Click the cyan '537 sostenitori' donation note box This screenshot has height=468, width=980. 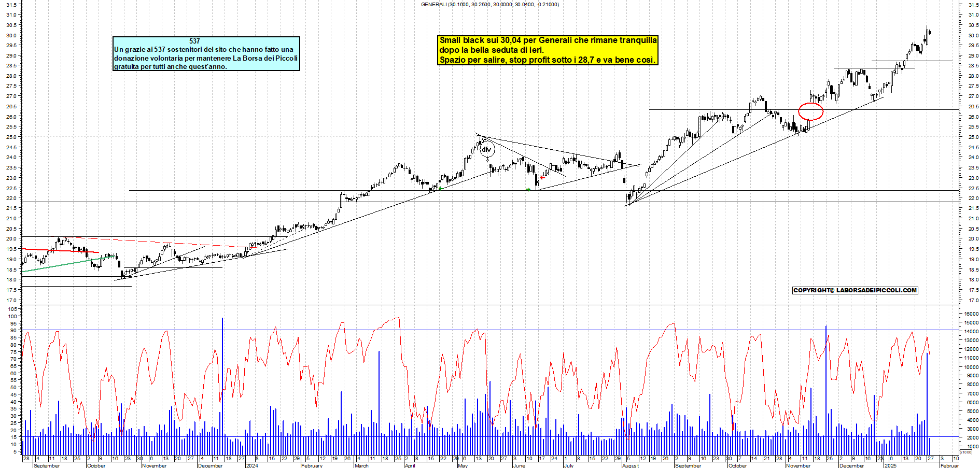click(x=206, y=53)
